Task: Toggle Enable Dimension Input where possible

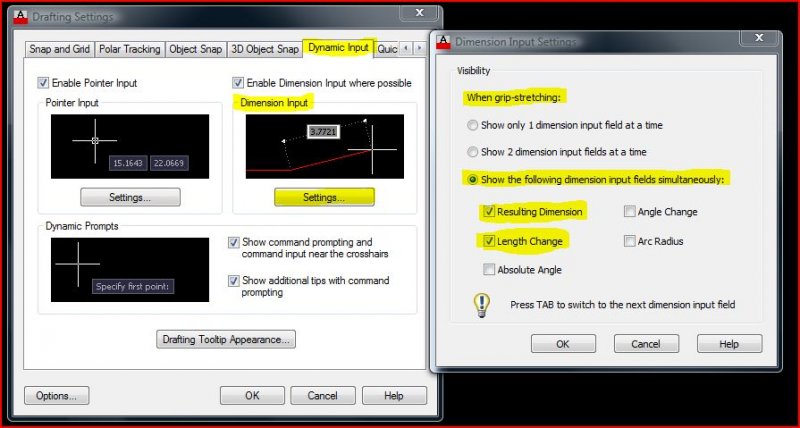Action: (x=238, y=83)
